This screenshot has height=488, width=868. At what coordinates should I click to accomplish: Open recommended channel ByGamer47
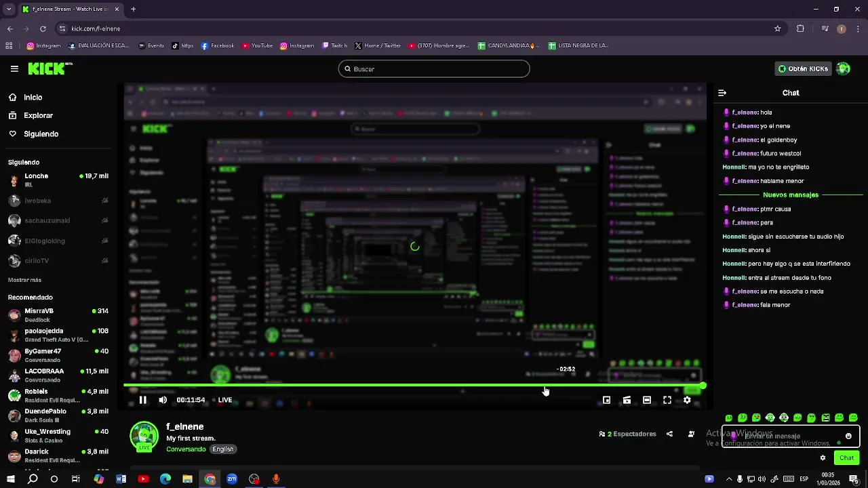(x=58, y=355)
